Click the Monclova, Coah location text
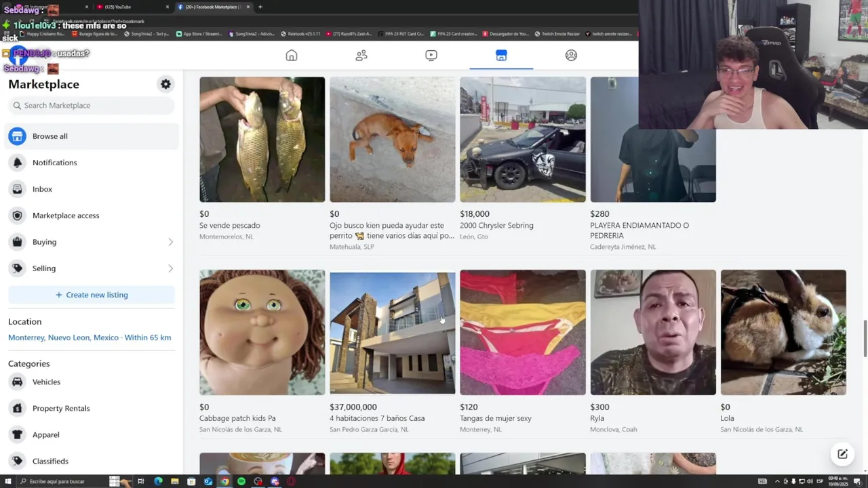This screenshot has height=488, width=868. pyautogui.click(x=614, y=429)
